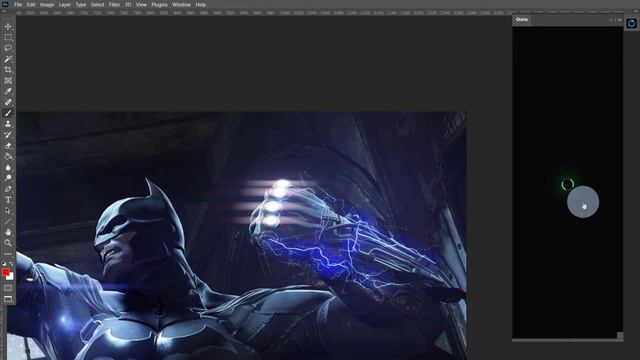Open the Window menu

click(181, 5)
